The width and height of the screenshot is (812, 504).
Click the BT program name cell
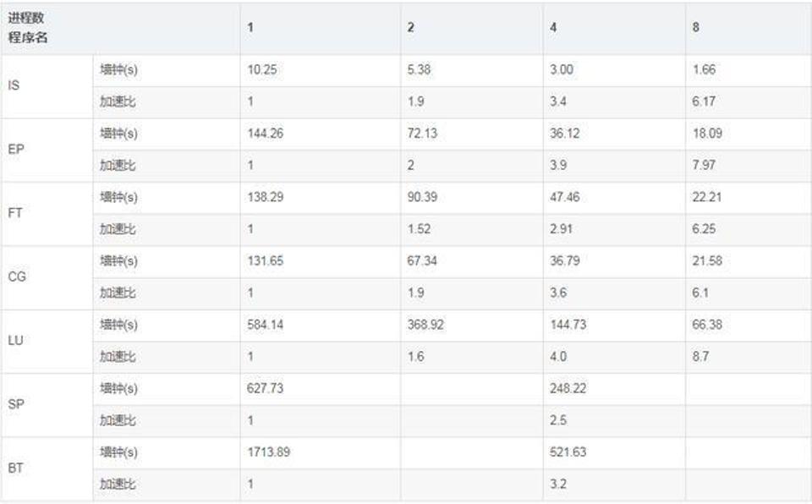click(x=47, y=468)
